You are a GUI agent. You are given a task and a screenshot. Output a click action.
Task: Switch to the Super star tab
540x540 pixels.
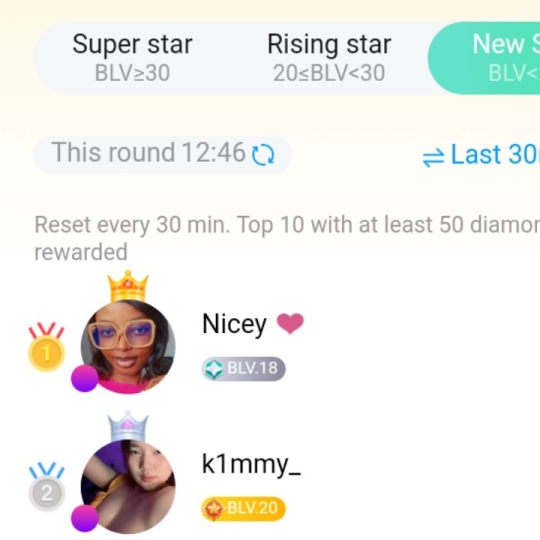(x=132, y=58)
